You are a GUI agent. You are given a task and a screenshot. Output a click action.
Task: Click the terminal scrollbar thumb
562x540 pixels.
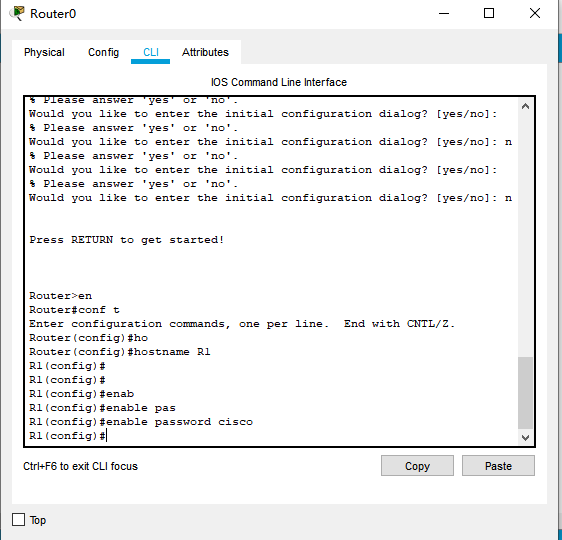coord(525,393)
